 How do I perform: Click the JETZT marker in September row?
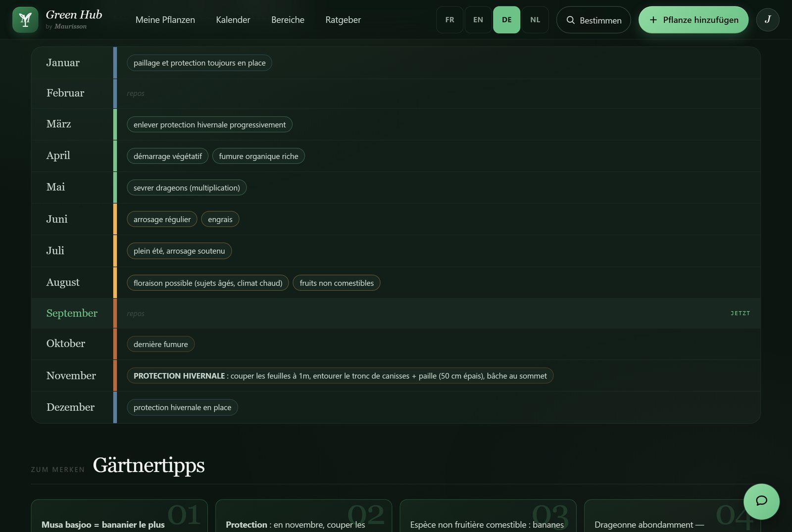point(741,313)
